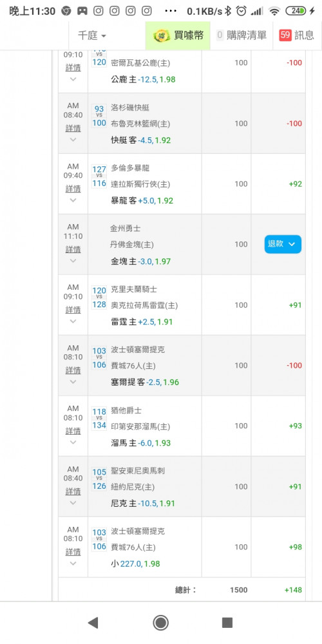Image resolution: width=322 pixels, height=644 pixels.
Task: Expand chevron under 猶他爵士 game 詳情
Action: coord(73,442)
